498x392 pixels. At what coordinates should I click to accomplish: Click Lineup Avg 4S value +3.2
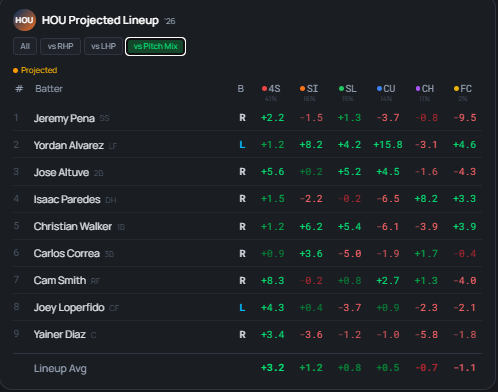pyautogui.click(x=273, y=368)
